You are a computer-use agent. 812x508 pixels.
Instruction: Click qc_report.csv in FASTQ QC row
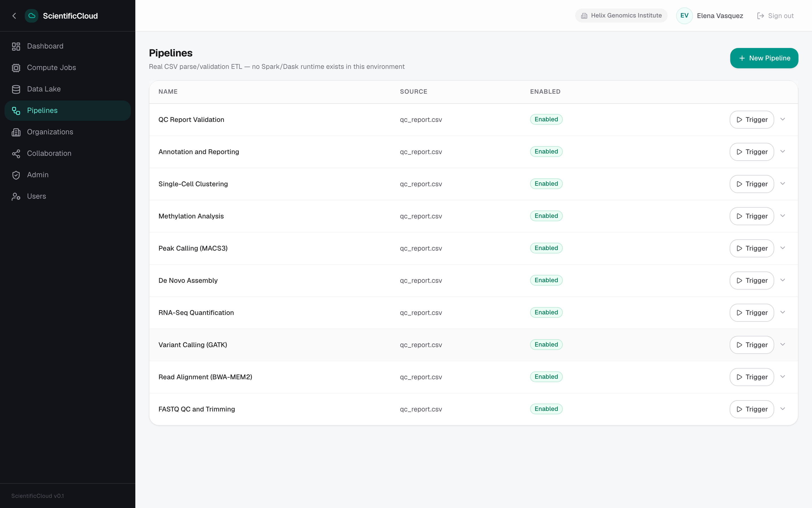(421, 409)
